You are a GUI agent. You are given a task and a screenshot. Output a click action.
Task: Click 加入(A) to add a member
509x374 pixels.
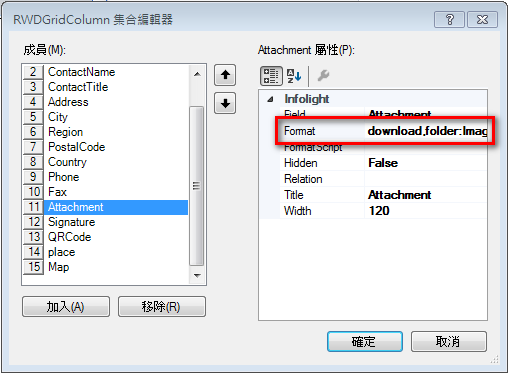point(66,307)
